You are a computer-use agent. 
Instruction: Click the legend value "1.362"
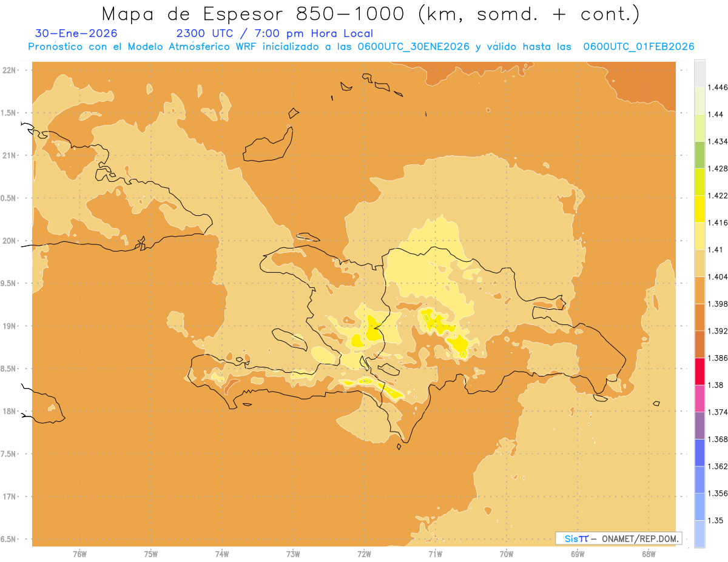click(x=718, y=466)
